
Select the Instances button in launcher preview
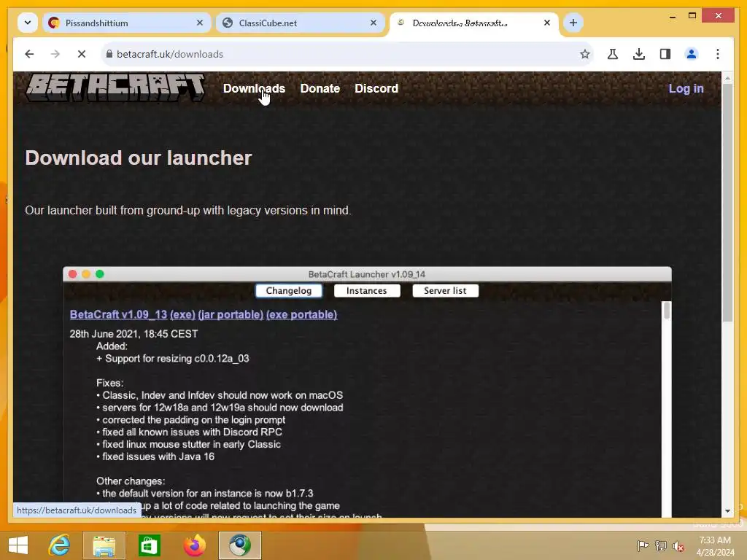(x=367, y=290)
